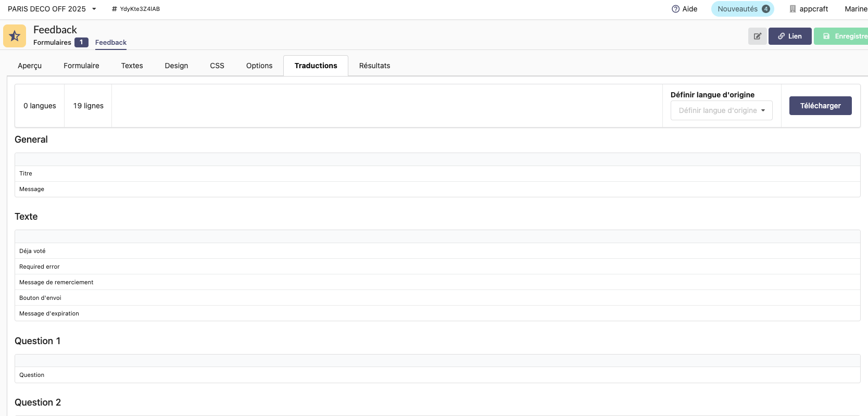This screenshot has height=416, width=868.
Task: Expand the Définir langue d'origine dropdown
Action: 721,110
